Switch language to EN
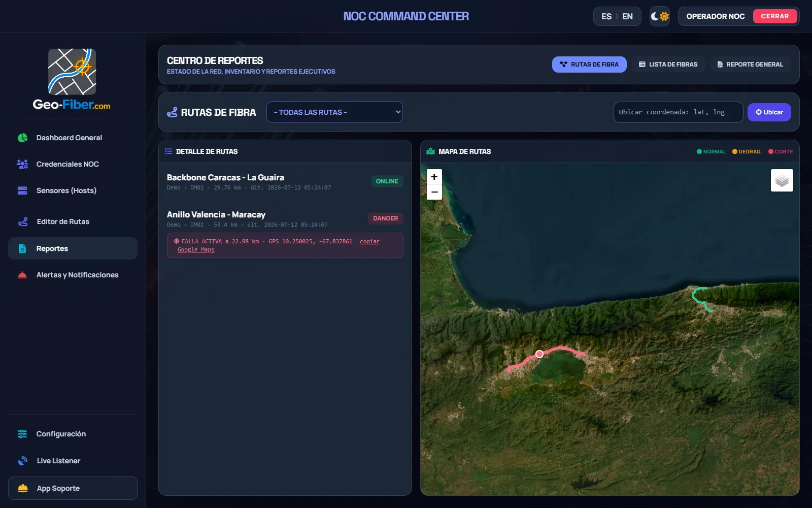Screen dimensions: 812x508 [628, 16]
